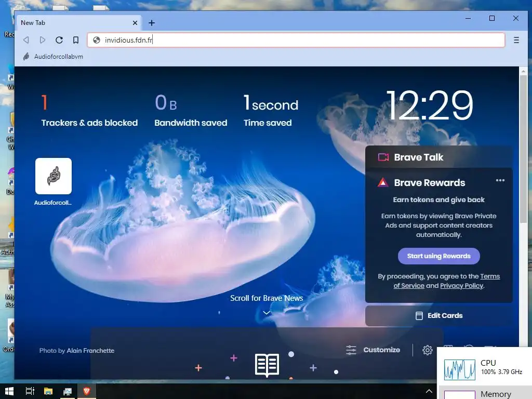
Task: Bookmark this page with the bookmark icon
Action: [76, 40]
